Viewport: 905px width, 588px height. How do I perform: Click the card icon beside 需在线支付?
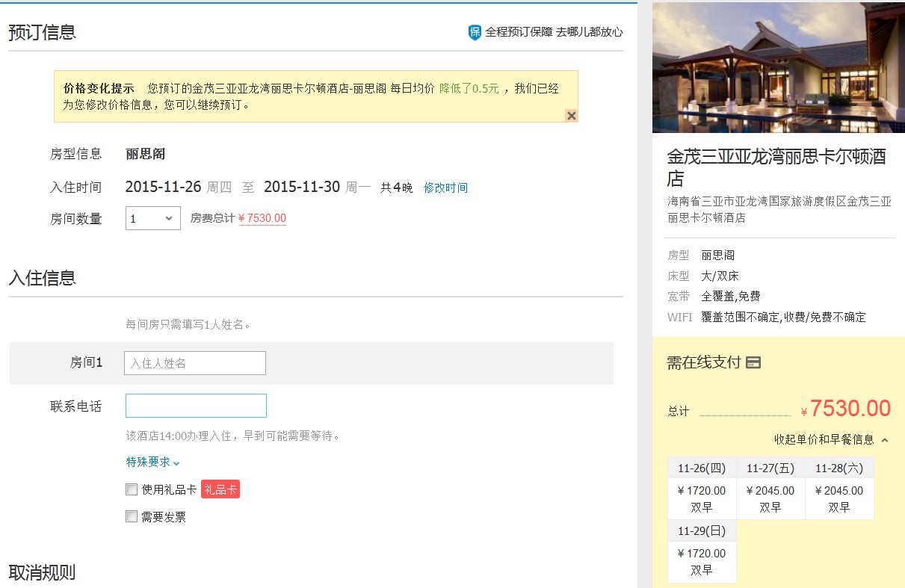[754, 363]
